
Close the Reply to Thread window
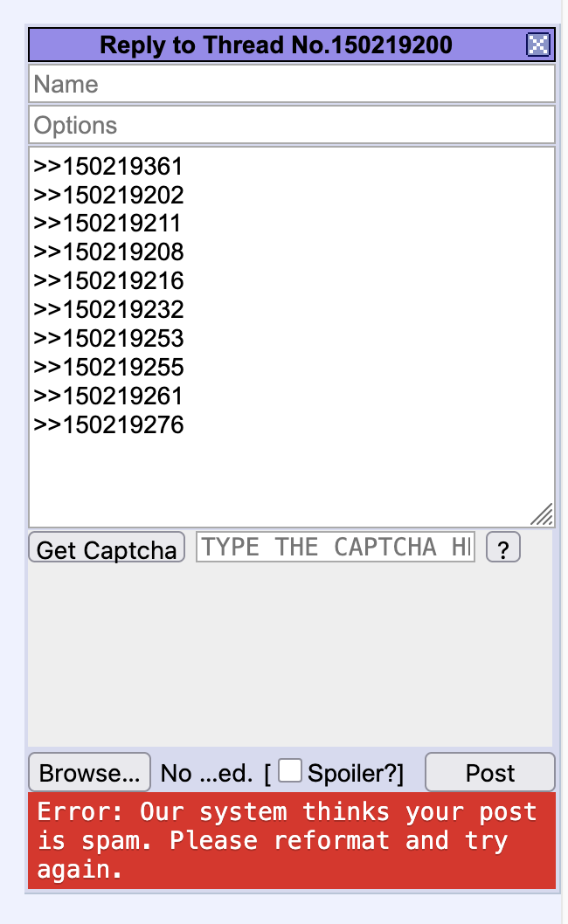pyautogui.click(x=537, y=45)
